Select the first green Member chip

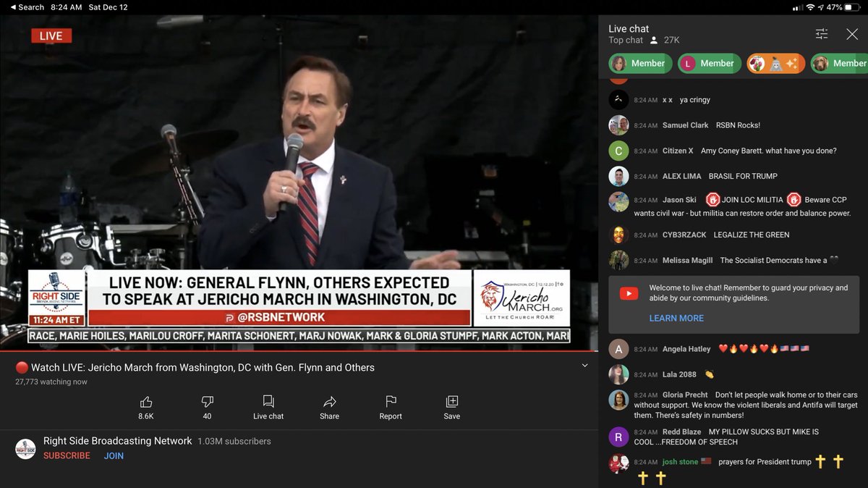639,64
